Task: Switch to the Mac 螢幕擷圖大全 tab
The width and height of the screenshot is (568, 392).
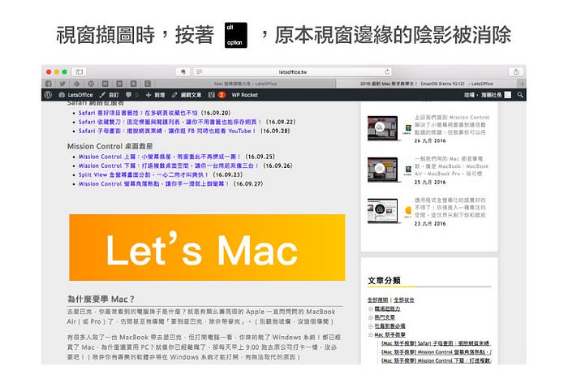Action: click(245, 84)
